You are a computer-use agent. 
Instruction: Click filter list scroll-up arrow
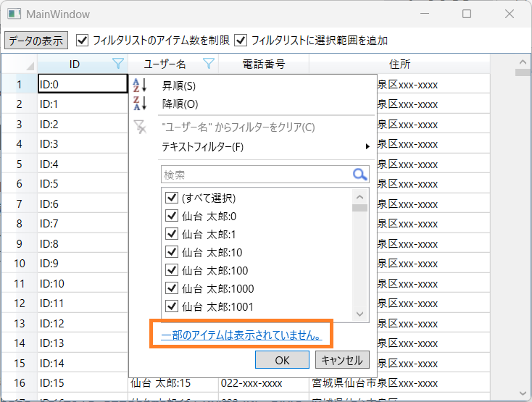(x=359, y=197)
